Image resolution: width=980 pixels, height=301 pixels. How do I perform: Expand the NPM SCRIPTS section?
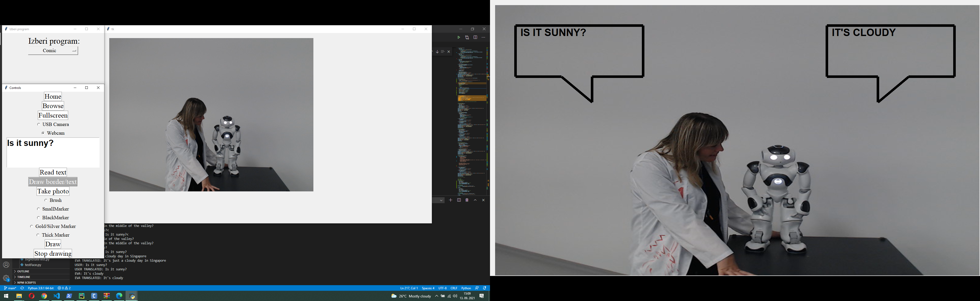click(x=26, y=283)
